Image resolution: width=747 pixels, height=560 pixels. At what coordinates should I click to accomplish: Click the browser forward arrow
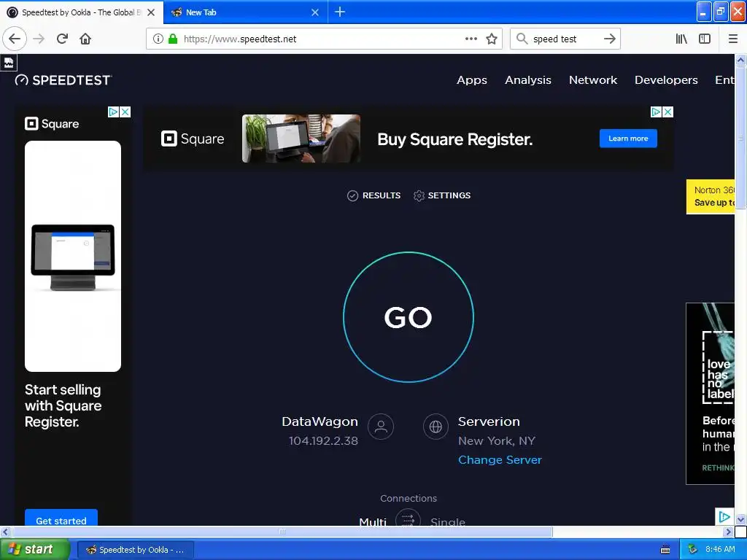click(39, 39)
